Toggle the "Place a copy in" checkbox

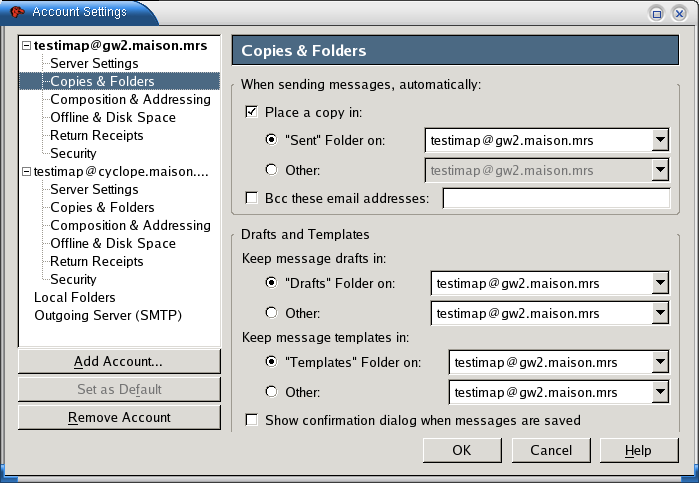[251, 111]
